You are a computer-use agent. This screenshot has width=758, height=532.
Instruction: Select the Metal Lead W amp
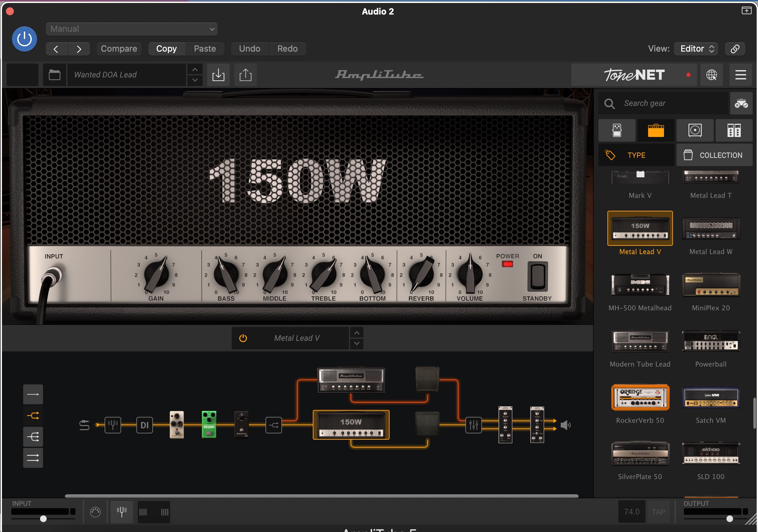pyautogui.click(x=711, y=236)
